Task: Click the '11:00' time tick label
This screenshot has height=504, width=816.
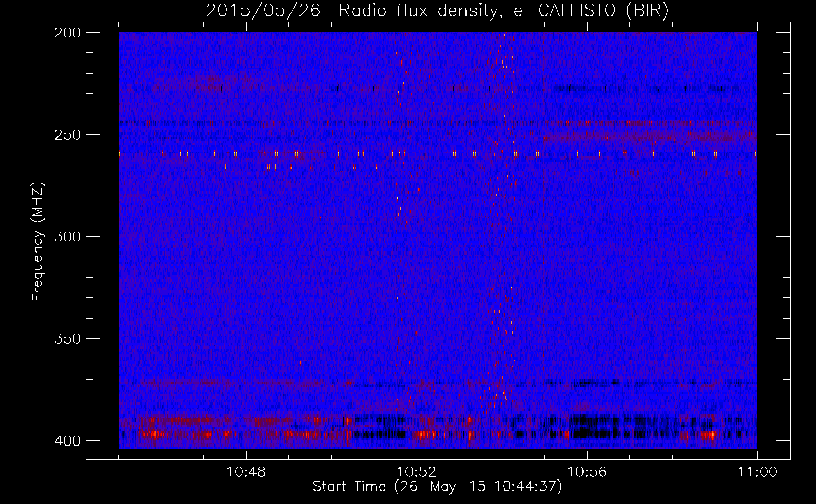Action: [757, 472]
